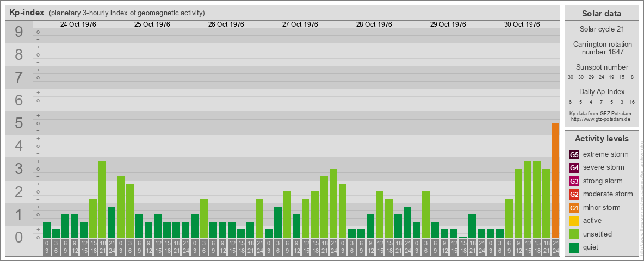
Task: Click the 'Solar data' panel heading
Action: point(602,14)
